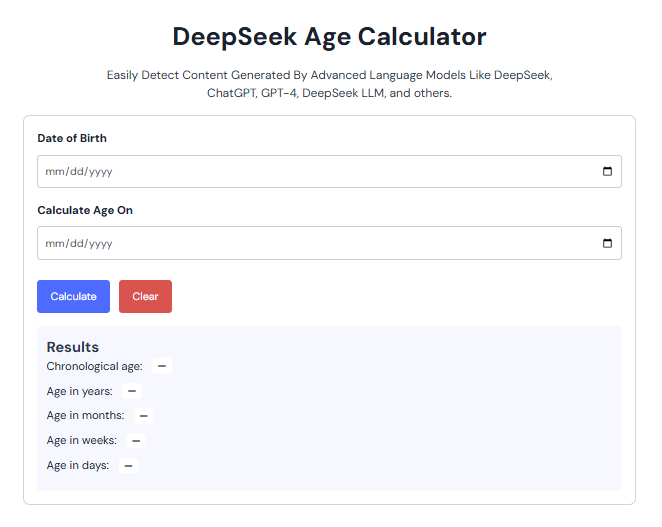Viewport: 662px width, 527px height.
Task: Select the Age in months result value
Action: click(x=144, y=416)
